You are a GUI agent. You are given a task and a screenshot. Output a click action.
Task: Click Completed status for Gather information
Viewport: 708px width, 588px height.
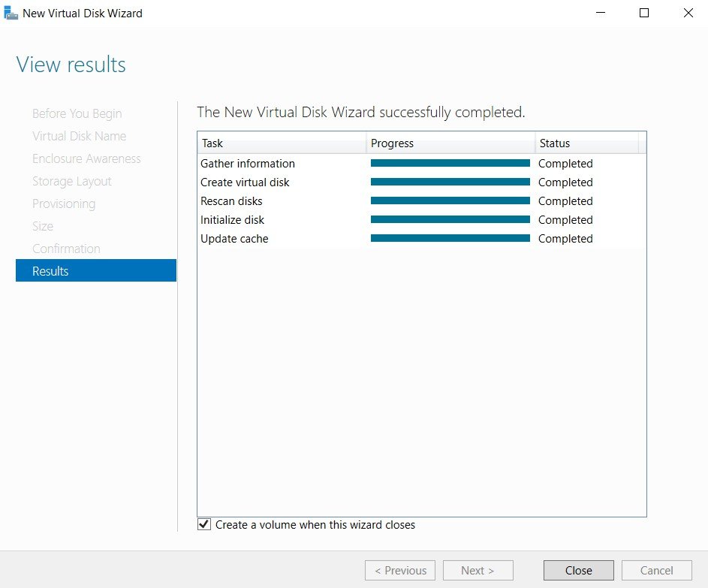pos(565,164)
